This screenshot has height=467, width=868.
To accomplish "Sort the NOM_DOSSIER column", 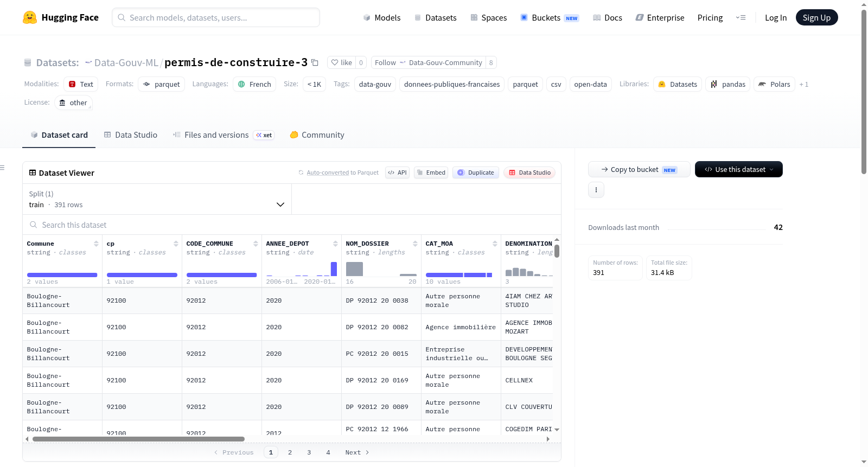I will click(x=415, y=244).
